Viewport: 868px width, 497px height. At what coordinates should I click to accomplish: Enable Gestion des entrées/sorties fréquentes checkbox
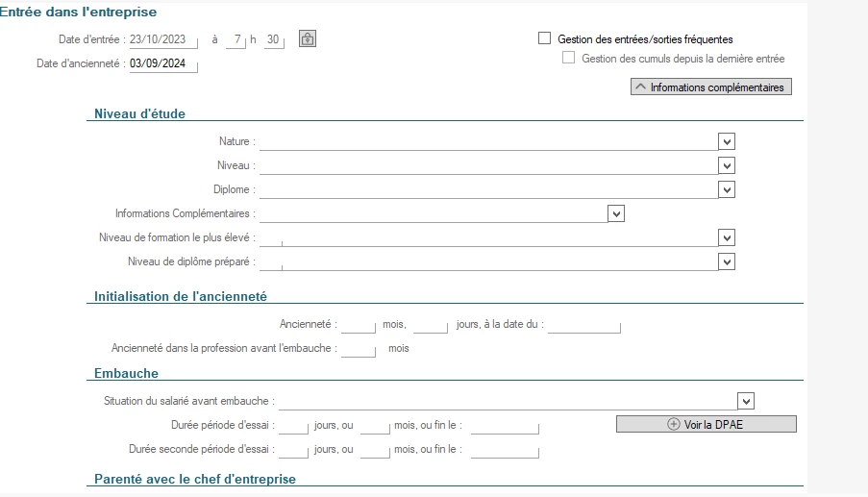pyautogui.click(x=545, y=38)
